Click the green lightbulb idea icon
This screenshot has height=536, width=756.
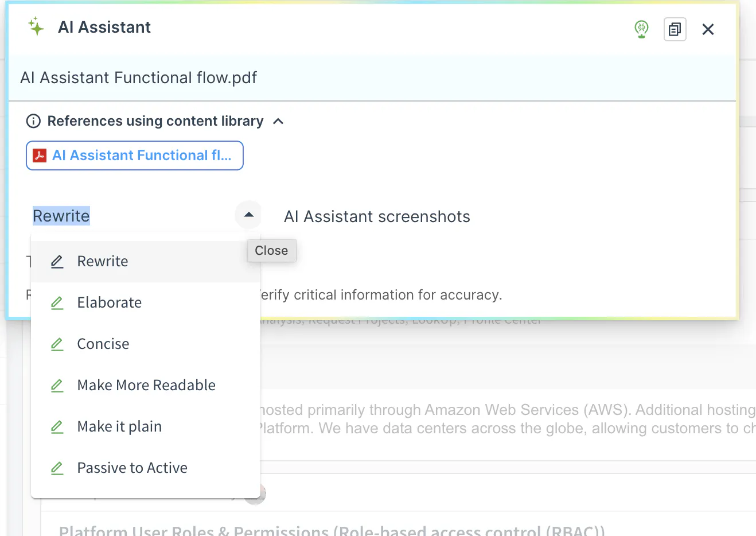[641, 29]
